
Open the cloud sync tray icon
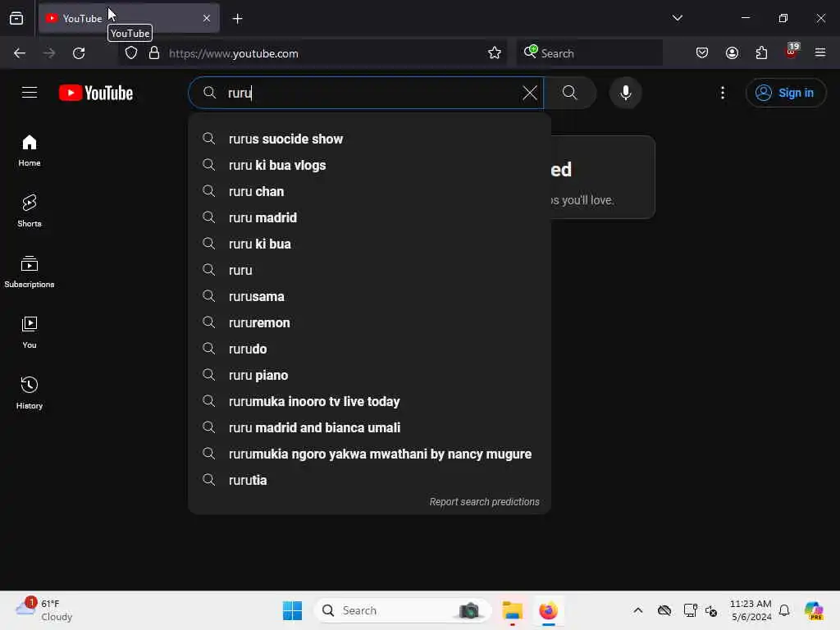coord(664,610)
